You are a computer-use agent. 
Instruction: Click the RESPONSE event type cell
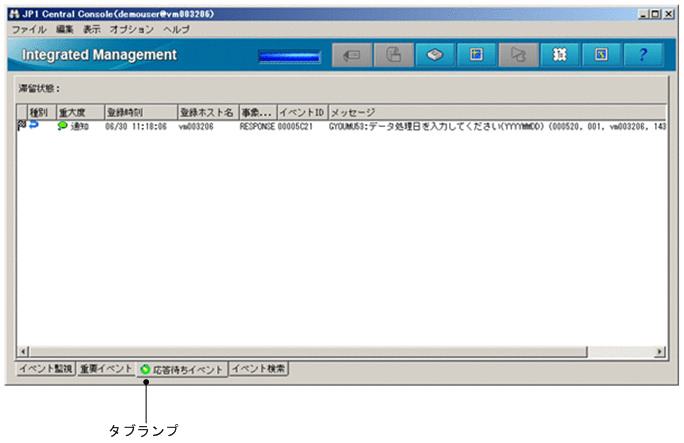(257, 126)
